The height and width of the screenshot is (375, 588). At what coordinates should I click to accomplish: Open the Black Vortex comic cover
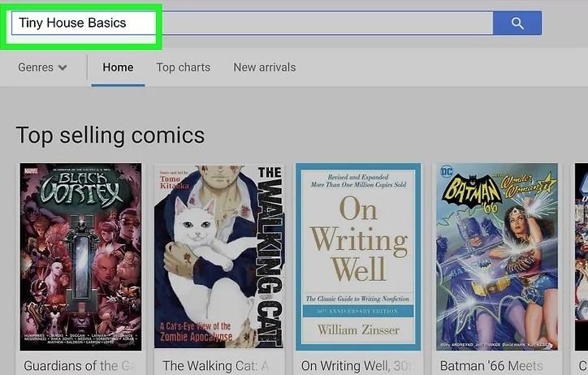tap(80, 256)
